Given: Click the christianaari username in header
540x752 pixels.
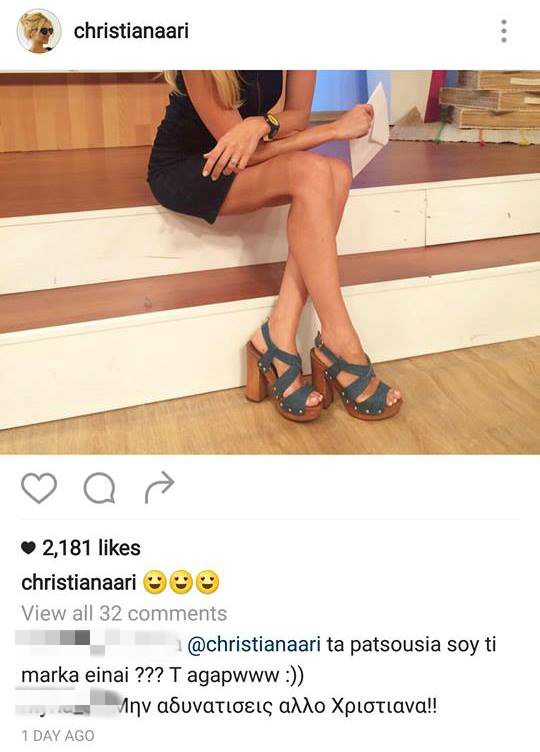Looking at the screenshot, I should click(131, 31).
